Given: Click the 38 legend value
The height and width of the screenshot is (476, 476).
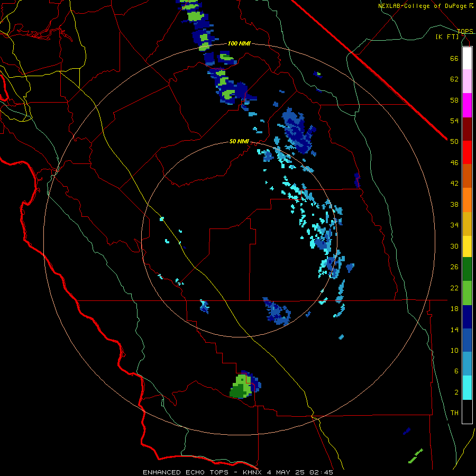Looking at the screenshot, I should pos(454,204).
